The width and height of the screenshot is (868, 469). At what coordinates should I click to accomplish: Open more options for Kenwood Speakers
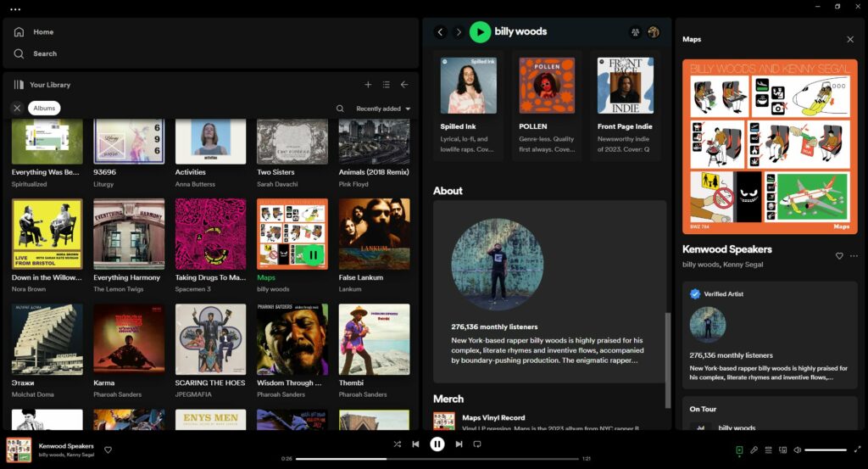point(854,256)
